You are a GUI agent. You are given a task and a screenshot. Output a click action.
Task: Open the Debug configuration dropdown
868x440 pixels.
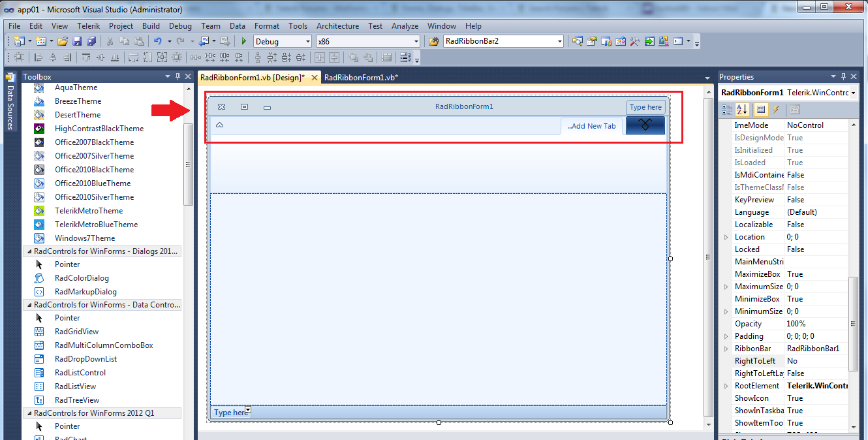click(x=309, y=41)
